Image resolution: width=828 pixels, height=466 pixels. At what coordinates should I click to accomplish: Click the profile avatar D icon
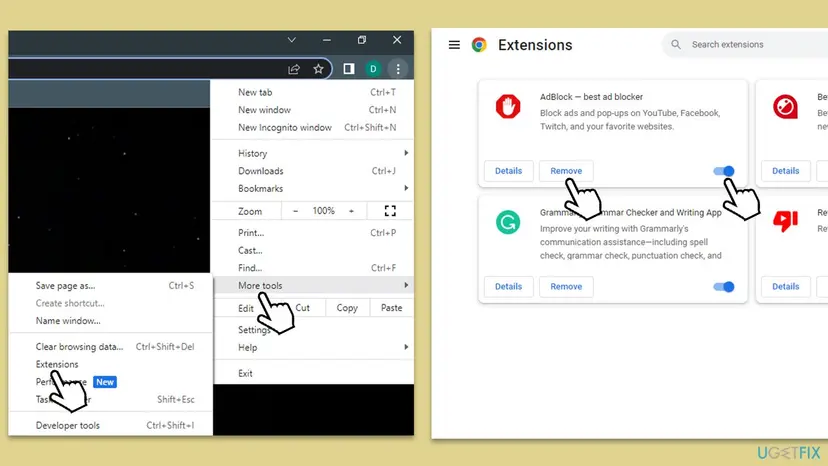point(373,69)
